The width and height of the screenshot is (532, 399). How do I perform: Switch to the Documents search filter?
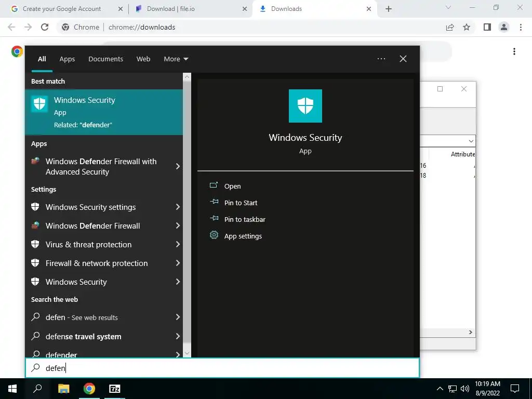pos(105,59)
